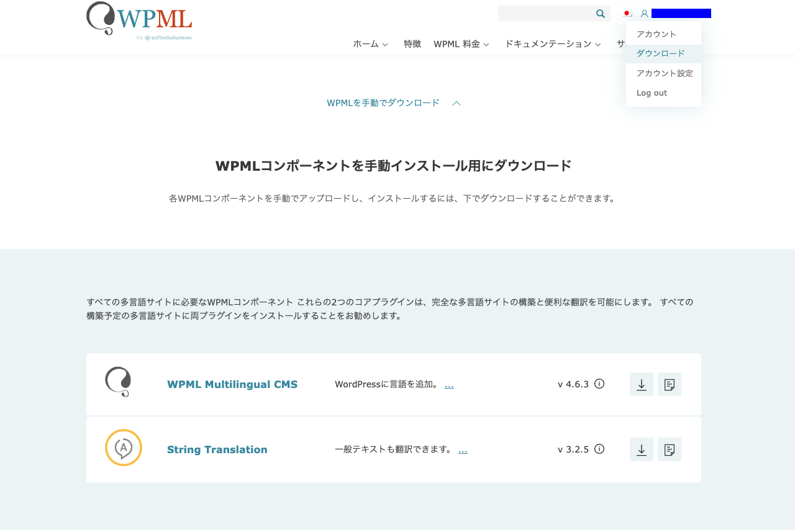Click the Japanese flag language icon

(627, 14)
